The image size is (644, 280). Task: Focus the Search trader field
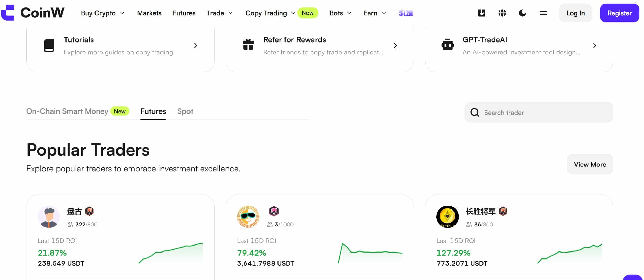539,113
